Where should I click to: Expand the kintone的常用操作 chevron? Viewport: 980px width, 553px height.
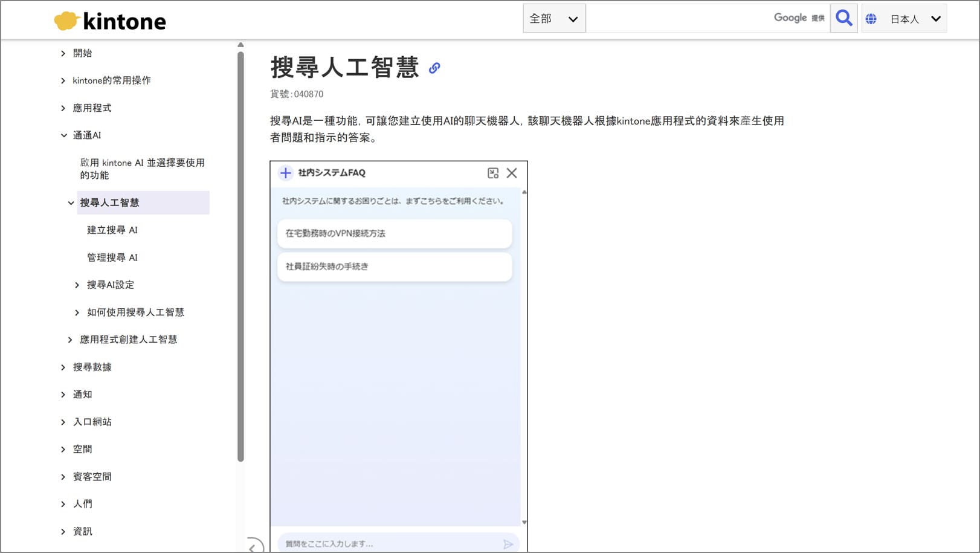[x=63, y=80]
